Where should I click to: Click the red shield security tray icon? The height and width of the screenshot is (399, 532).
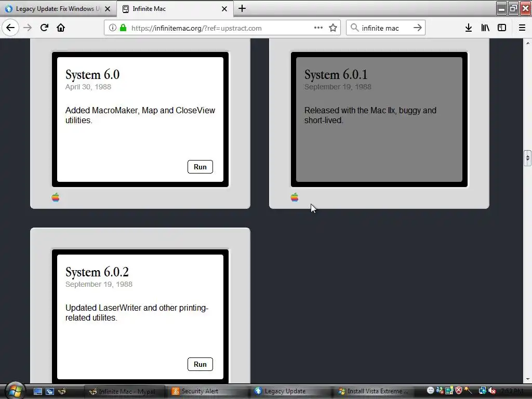[459, 391]
